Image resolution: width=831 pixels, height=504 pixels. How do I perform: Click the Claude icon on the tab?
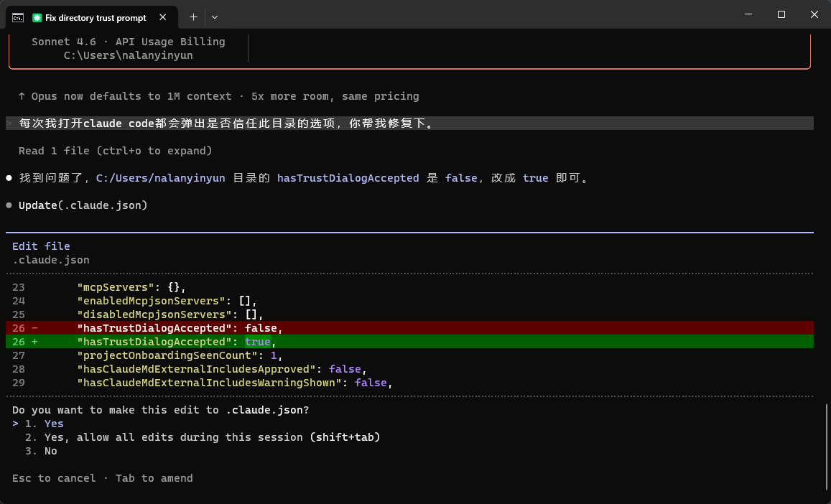37,17
